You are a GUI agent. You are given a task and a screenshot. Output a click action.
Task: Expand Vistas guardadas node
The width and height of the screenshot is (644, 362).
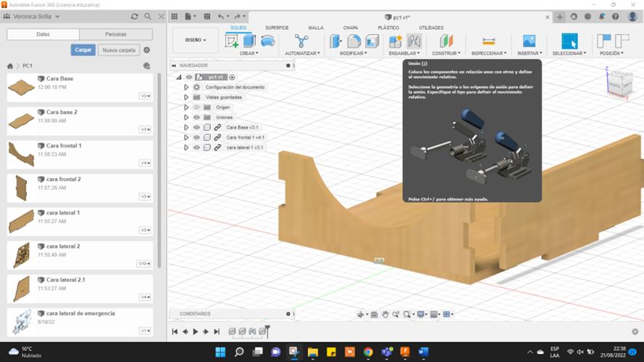(x=186, y=97)
